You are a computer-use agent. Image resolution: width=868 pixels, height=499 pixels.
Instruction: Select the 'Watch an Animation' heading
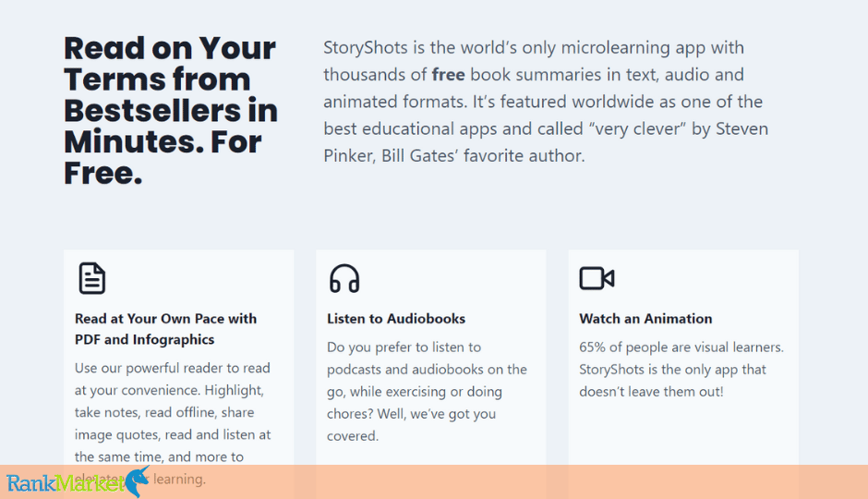coord(645,319)
